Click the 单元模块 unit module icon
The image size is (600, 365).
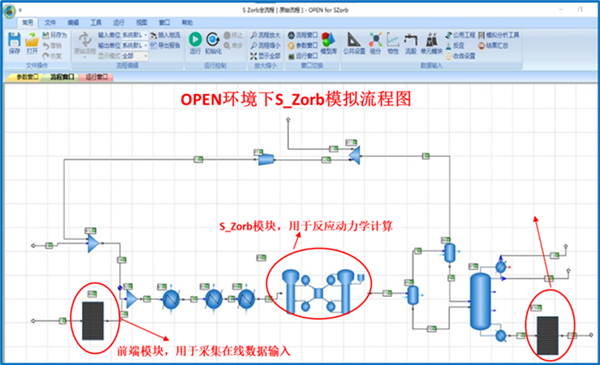click(431, 43)
